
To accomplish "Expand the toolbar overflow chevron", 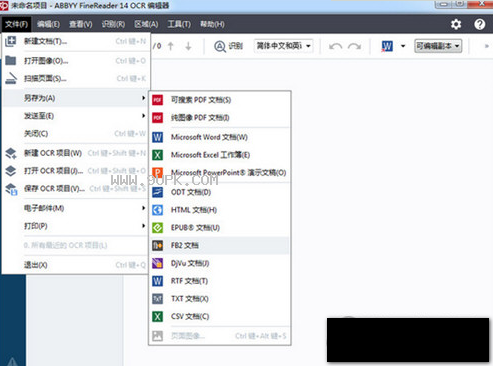I will pos(486,46).
